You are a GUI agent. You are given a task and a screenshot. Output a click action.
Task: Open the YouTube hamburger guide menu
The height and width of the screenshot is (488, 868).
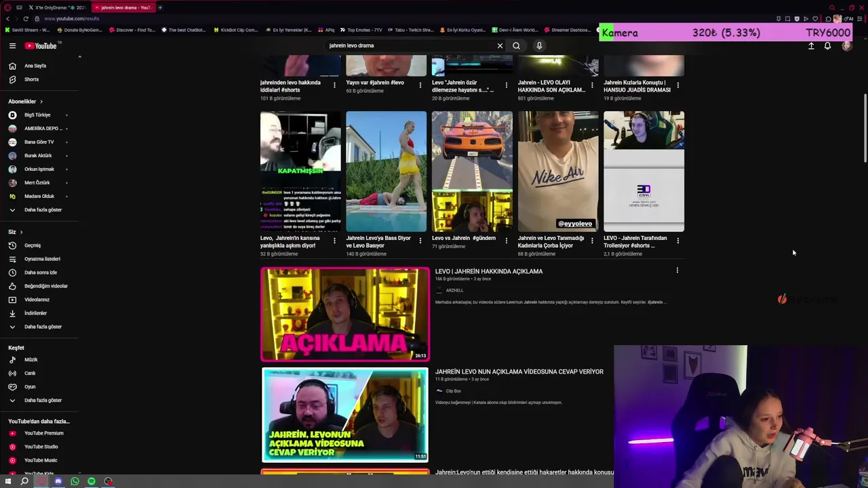click(12, 46)
